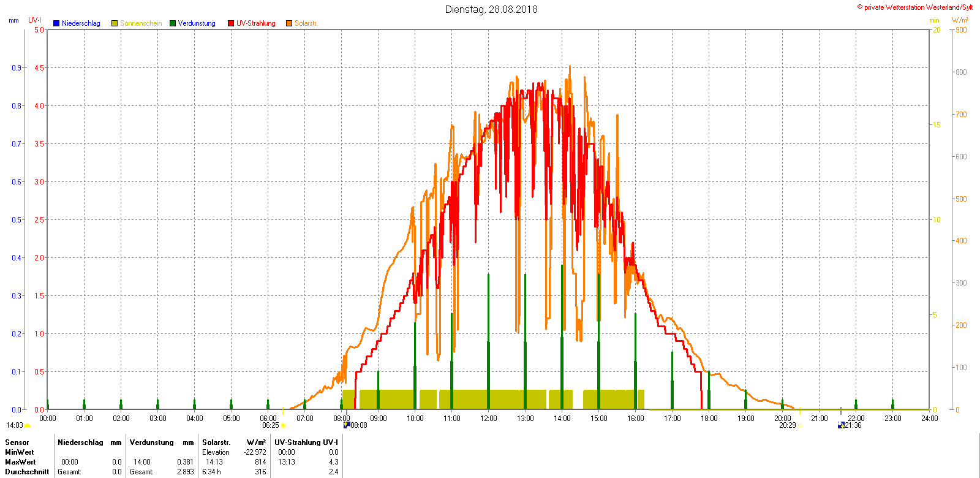Click the 06:25 sunrise time label
Viewport: 980px width, 478px height.
(271, 425)
